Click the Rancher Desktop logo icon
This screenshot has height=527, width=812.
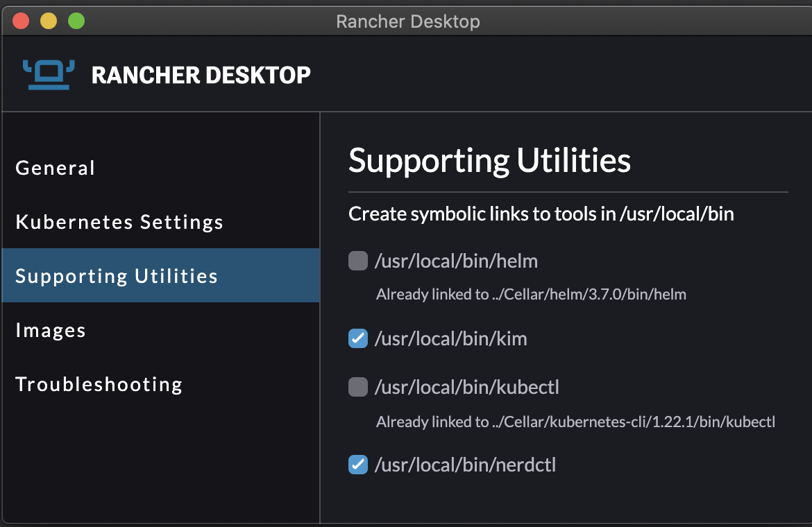47,74
